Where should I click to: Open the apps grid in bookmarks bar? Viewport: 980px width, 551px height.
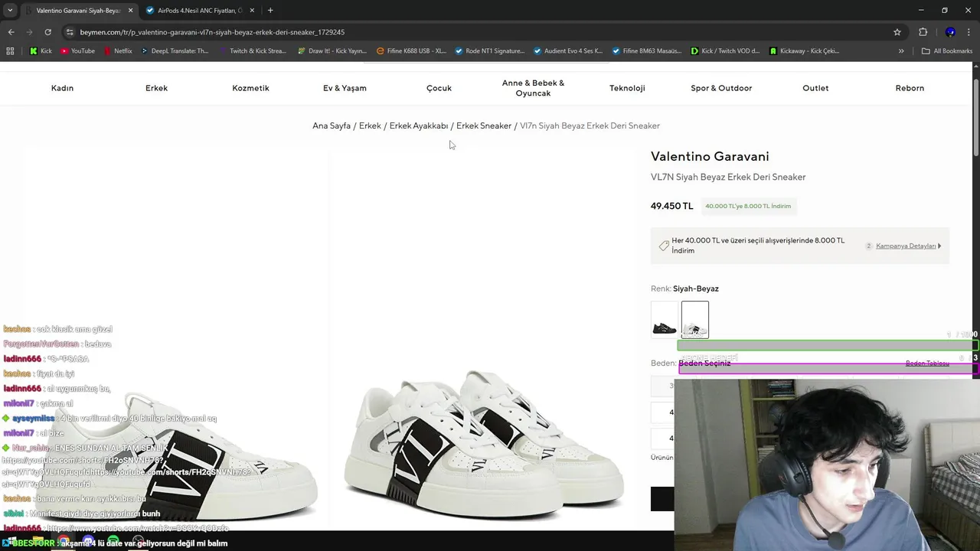pos(10,51)
